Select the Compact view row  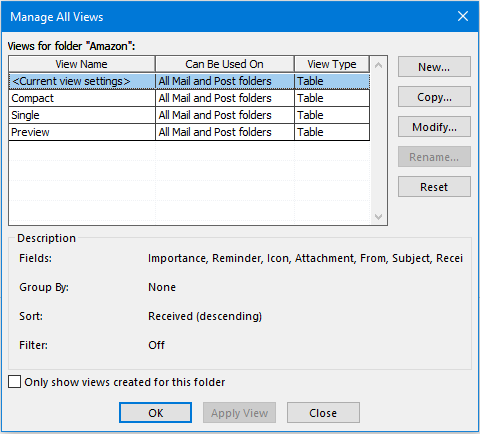coord(189,98)
